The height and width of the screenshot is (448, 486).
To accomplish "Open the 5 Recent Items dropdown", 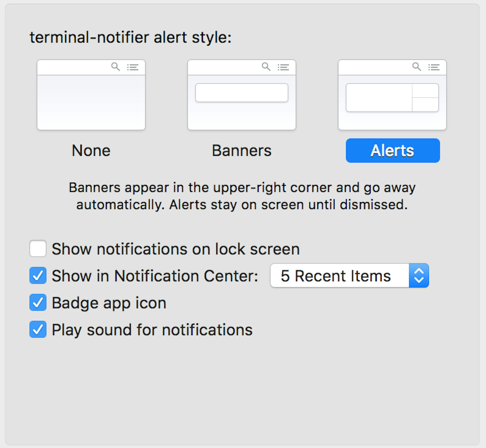I will [339, 276].
